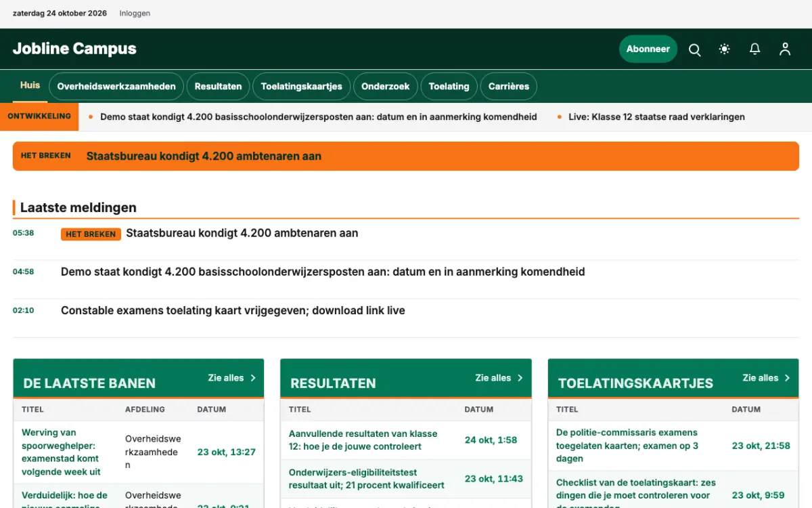Click the Afdeling column header
812x508 pixels.
[145, 409]
